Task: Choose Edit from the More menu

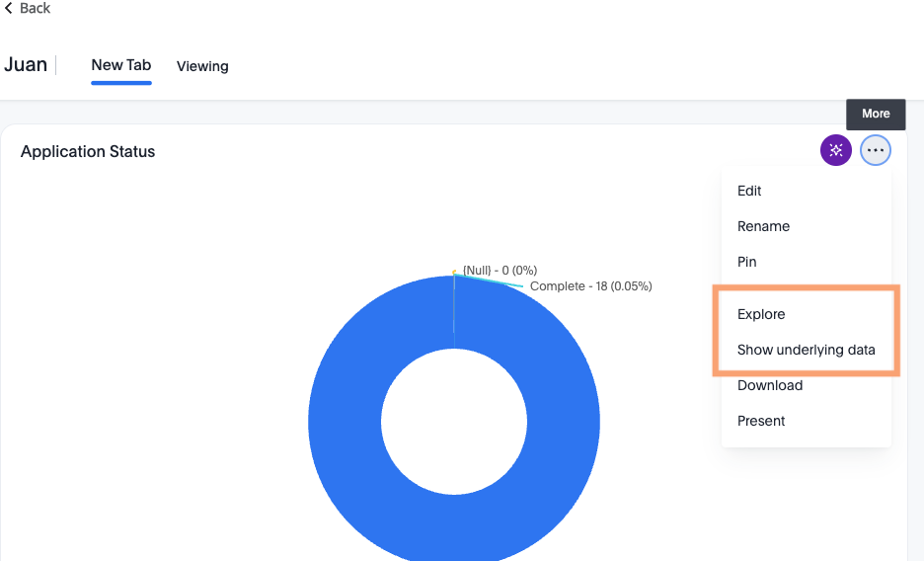Action: coord(749,191)
